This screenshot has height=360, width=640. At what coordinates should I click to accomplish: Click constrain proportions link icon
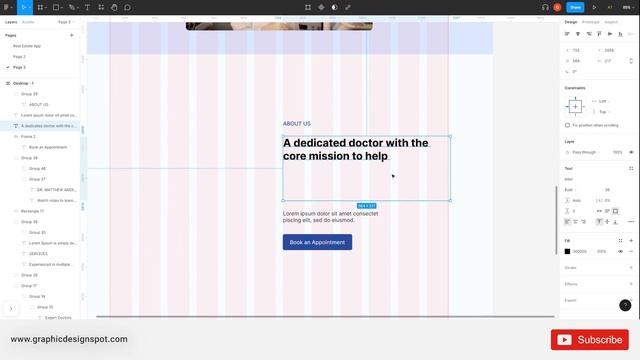(x=631, y=61)
